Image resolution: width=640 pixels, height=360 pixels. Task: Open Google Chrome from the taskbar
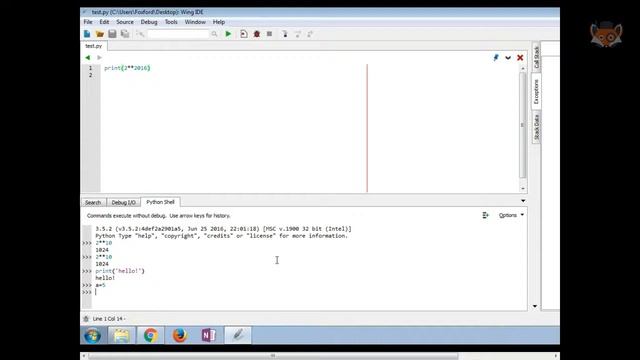point(151,336)
